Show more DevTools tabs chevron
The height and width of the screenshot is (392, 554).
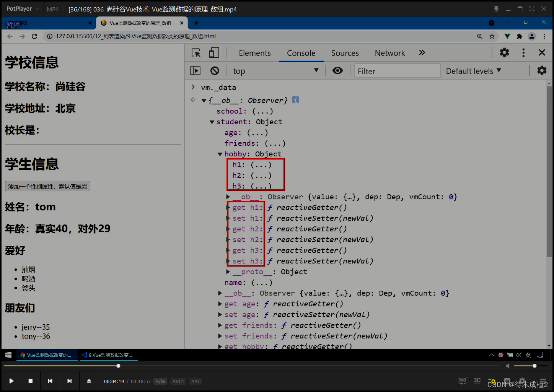click(422, 52)
